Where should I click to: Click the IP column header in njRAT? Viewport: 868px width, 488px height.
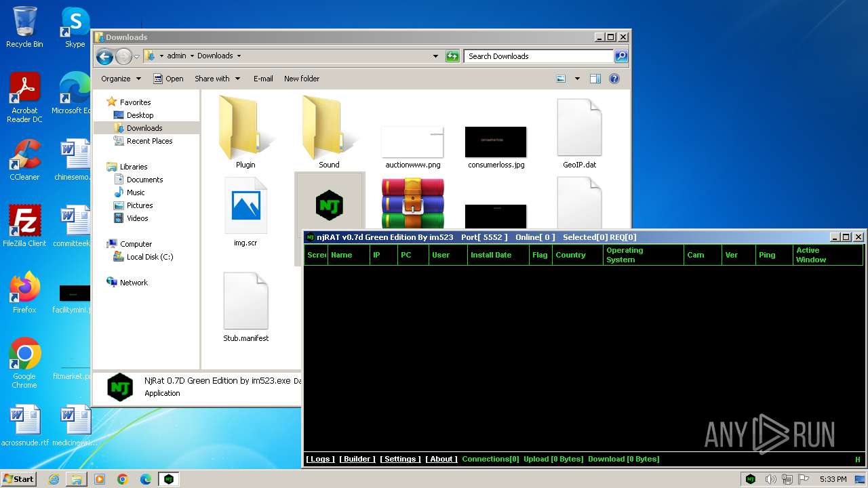pyautogui.click(x=383, y=255)
